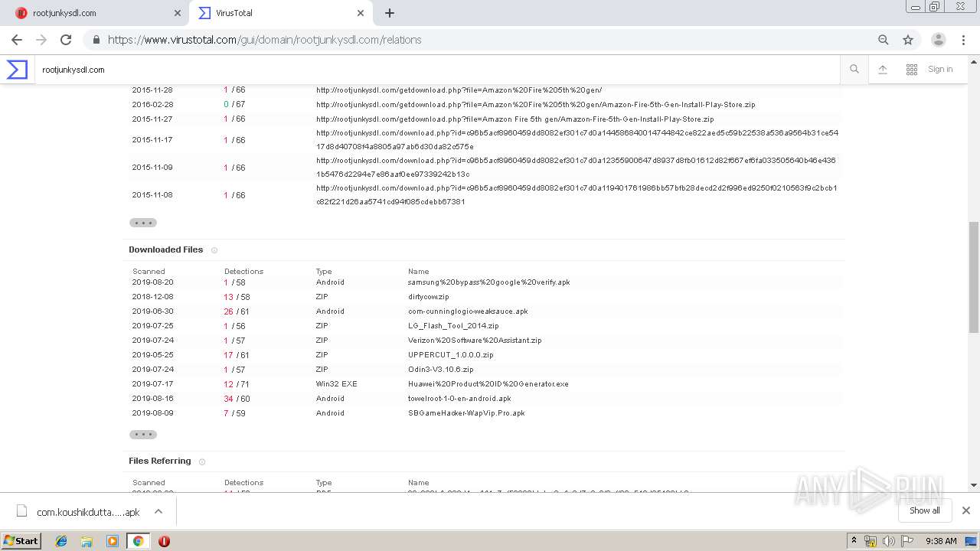Click the samsung bypass google verify.apk name
Viewport: 980px width, 551px height.
pos(489,282)
